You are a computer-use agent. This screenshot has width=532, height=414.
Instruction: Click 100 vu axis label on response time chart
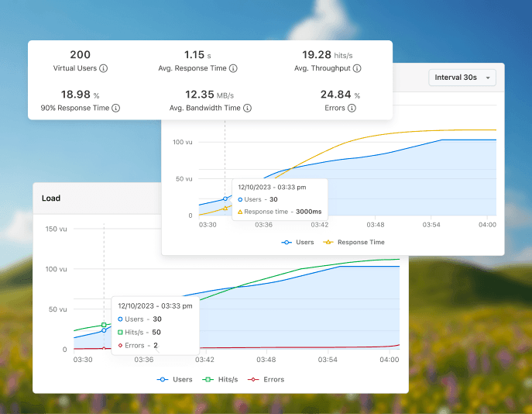183,142
